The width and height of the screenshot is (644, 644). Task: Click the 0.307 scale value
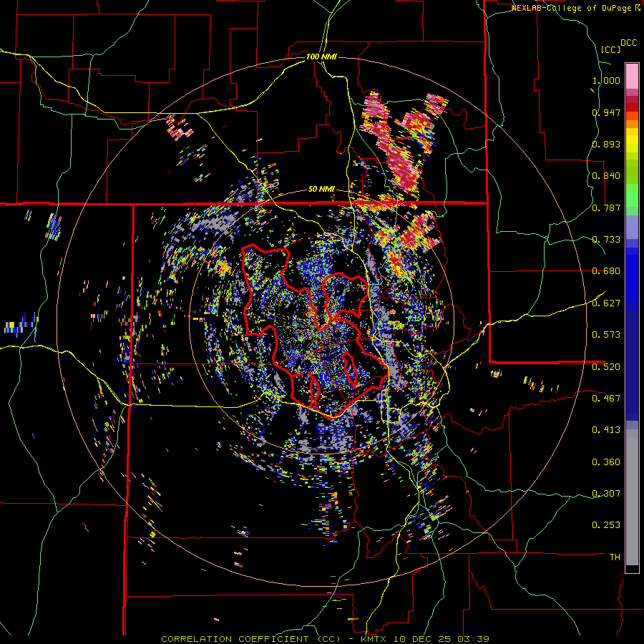(x=606, y=494)
